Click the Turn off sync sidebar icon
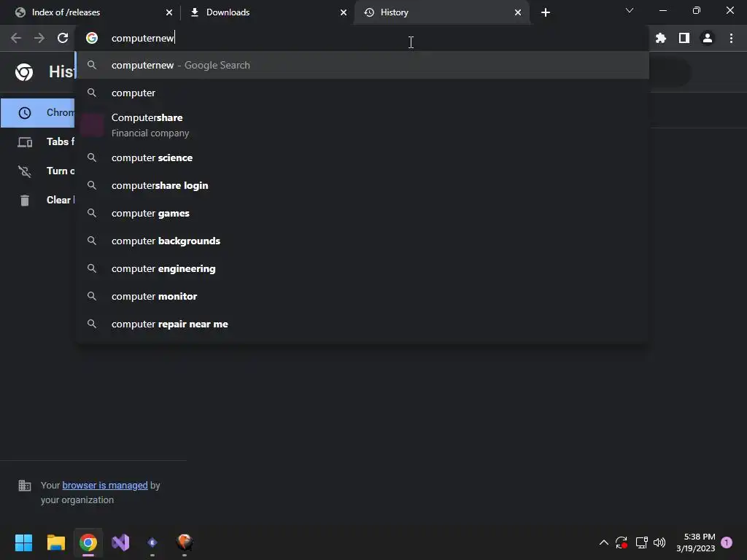The image size is (747, 560). 25,171
